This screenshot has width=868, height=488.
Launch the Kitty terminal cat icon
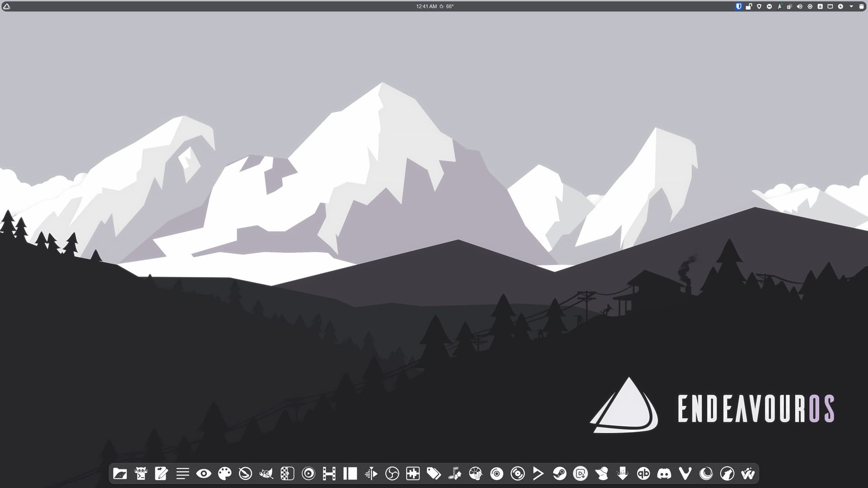(141, 474)
